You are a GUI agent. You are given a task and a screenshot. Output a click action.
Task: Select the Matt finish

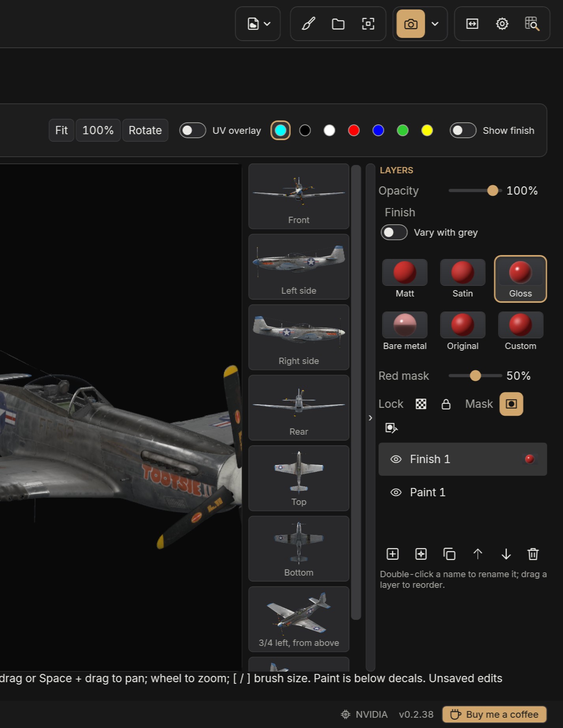coord(405,279)
